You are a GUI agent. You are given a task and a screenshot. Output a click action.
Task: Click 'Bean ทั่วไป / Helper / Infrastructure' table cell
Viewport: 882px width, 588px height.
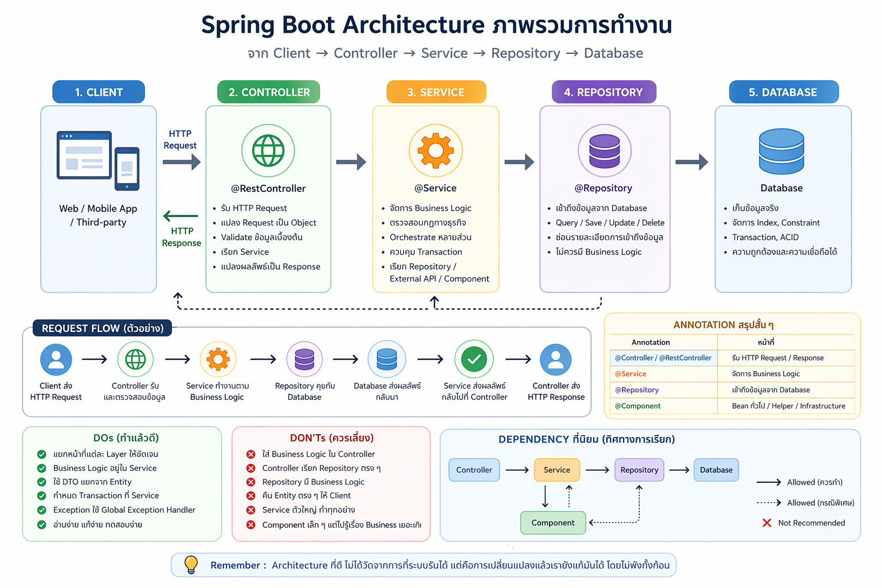click(786, 406)
